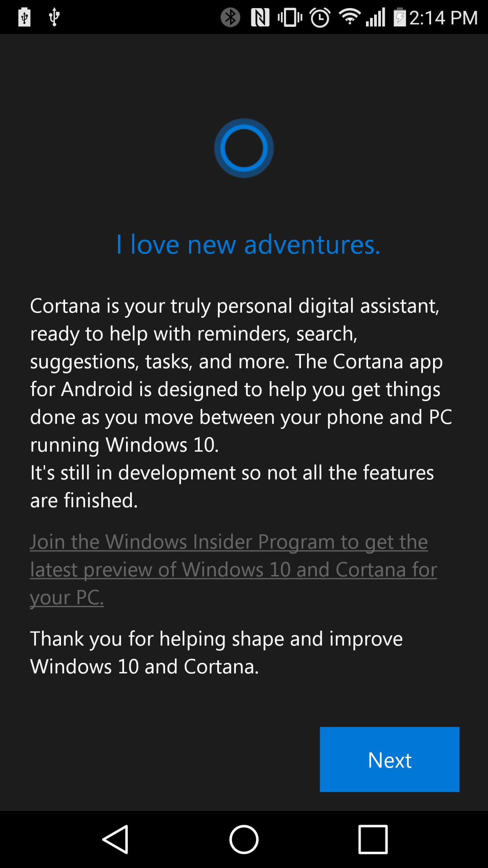
Task: Tap the Bluetooth status icon
Action: pos(230,17)
